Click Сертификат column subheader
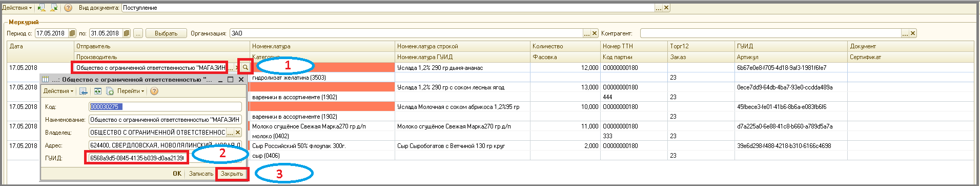 click(911, 57)
